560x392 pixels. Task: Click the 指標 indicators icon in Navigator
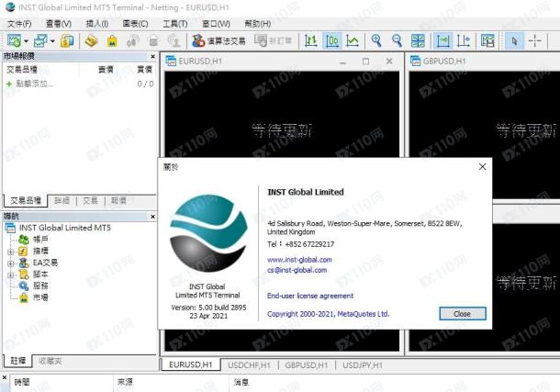pyautogui.click(x=23, y=251)
